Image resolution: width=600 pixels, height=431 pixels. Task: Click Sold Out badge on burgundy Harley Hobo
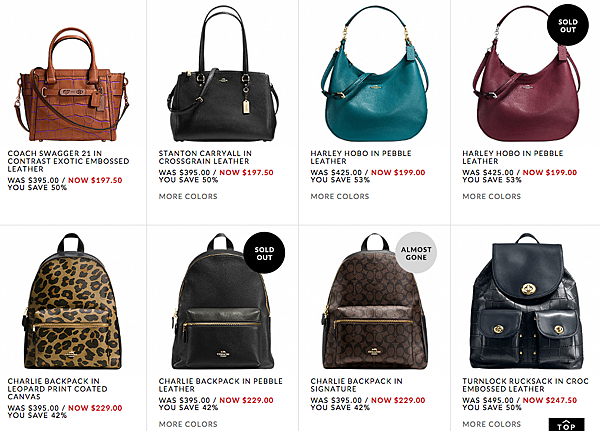click(x=567, y=25)
